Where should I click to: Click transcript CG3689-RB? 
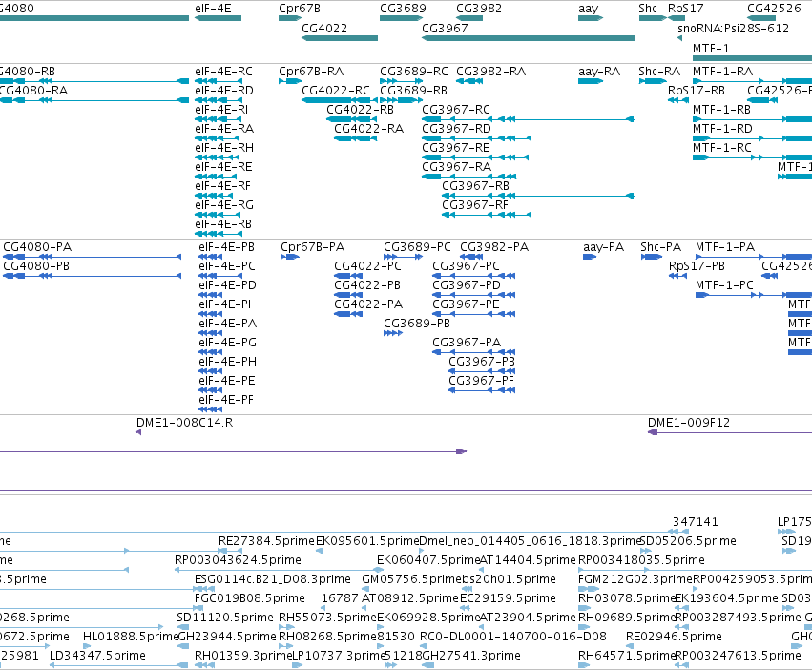[401, 100]
